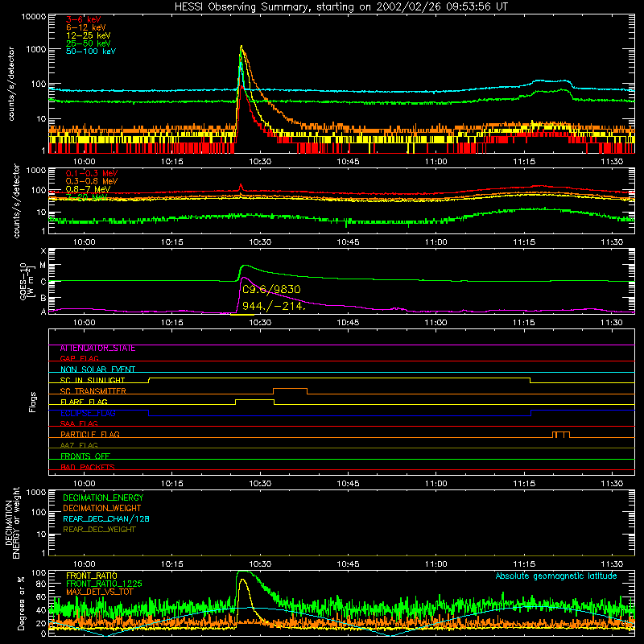Screen dimensions: 644x644
Task: Click the Degrees or % axis title
Action: tap(21, 604)
